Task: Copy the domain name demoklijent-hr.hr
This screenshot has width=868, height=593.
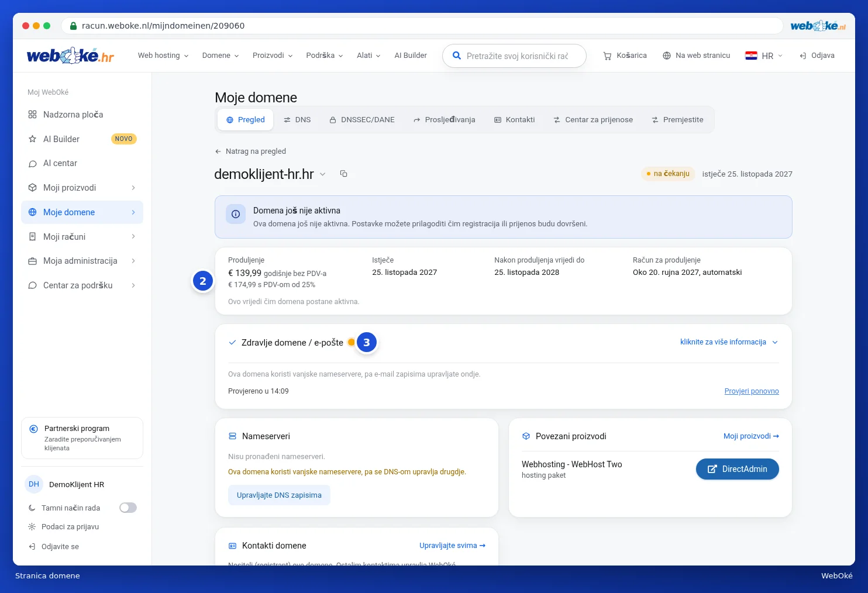Action: 344,174
